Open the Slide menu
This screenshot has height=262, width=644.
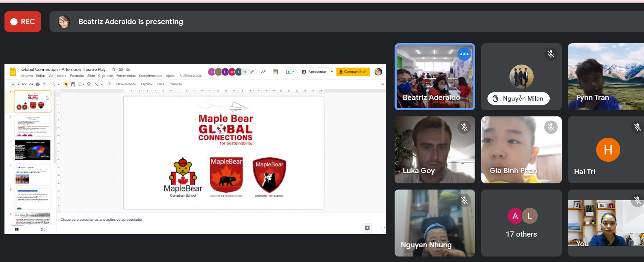(91, 76)
